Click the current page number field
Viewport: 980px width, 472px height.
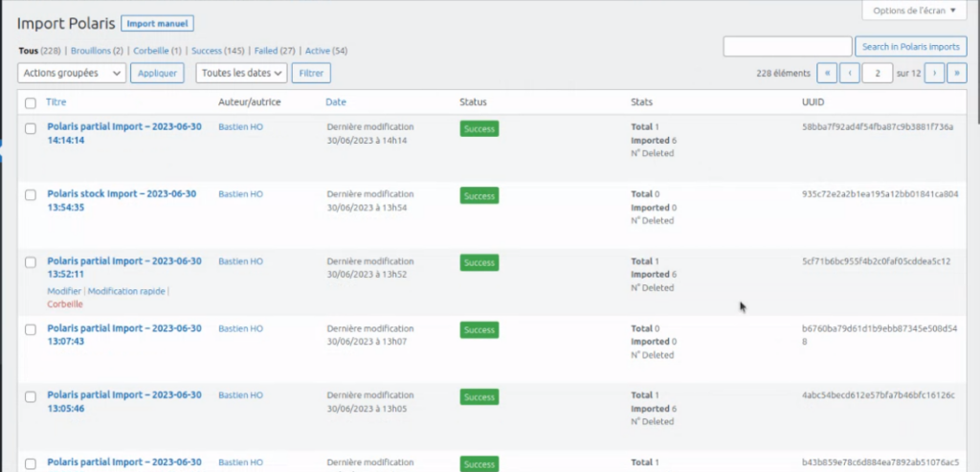[x=877, y=73]
